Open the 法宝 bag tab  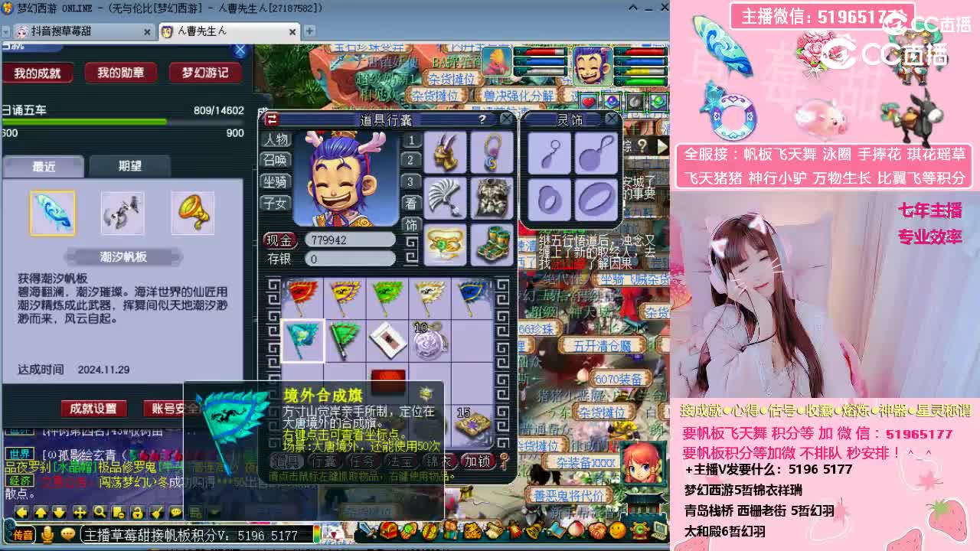[x=400, y=461]
